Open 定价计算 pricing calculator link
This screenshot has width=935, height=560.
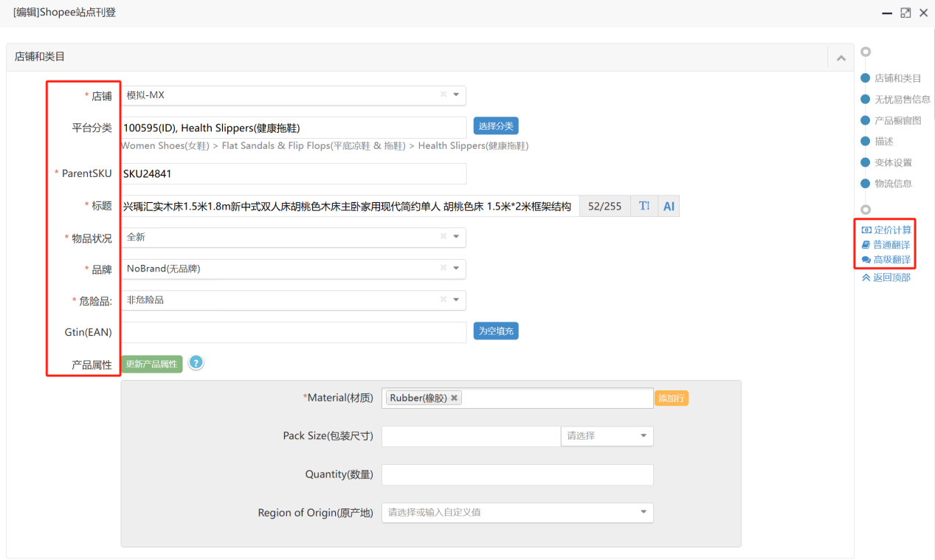tap(892, 230)
